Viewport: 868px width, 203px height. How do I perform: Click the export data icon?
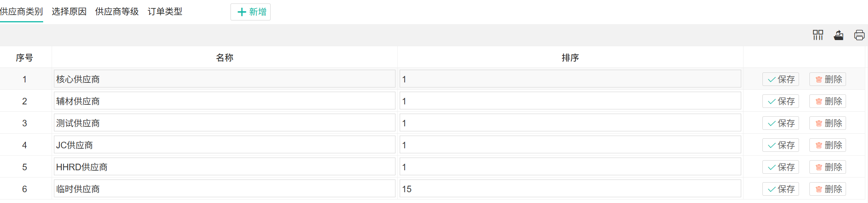click(x=838, y=35)
